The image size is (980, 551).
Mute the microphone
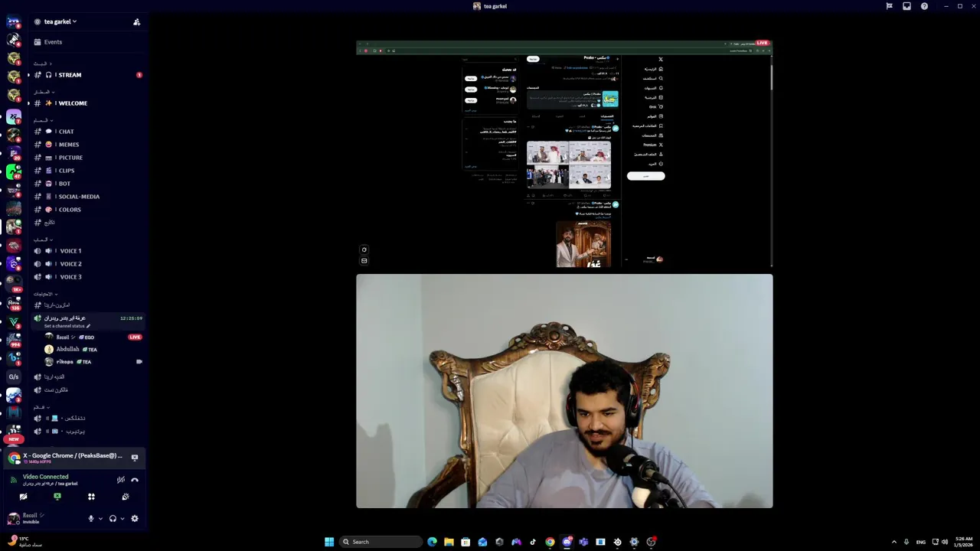click(x=90, y=519)
